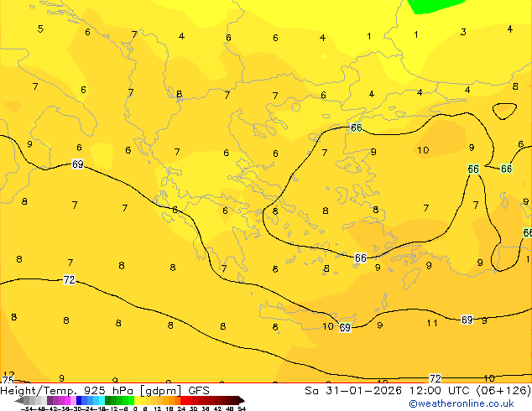
Task: Click the small closed contour loop at right
Action: 504,111
